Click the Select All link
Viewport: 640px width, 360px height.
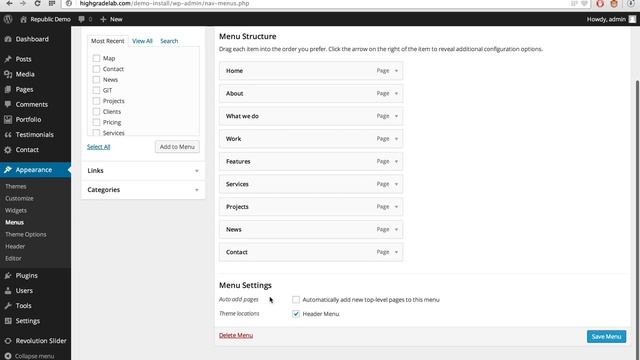pyautogui.click(x=98, y=147)
